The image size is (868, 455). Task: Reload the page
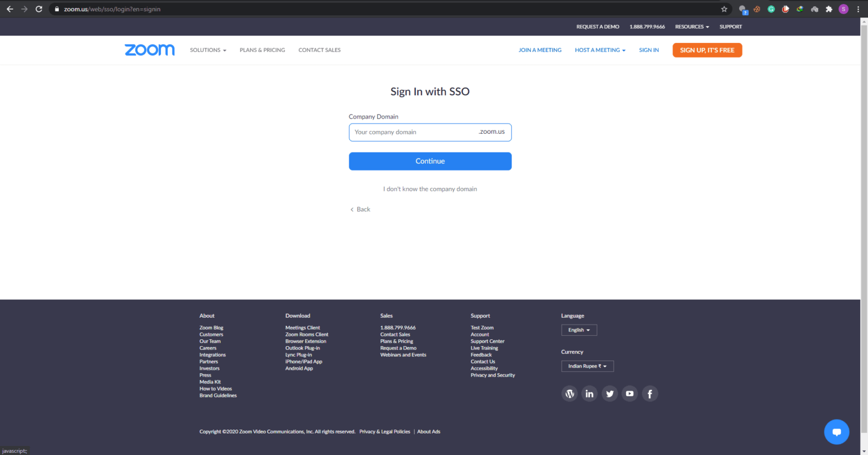coord(38,8)
